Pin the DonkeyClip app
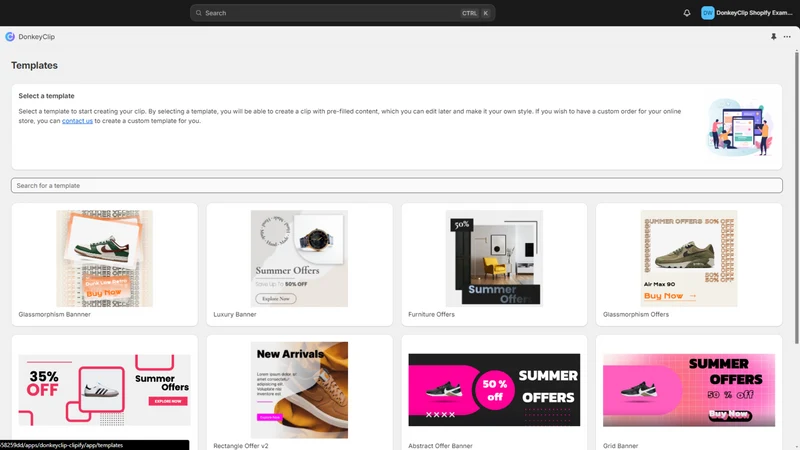Viewport: 800px width, 450px height. tap(773, 37)
